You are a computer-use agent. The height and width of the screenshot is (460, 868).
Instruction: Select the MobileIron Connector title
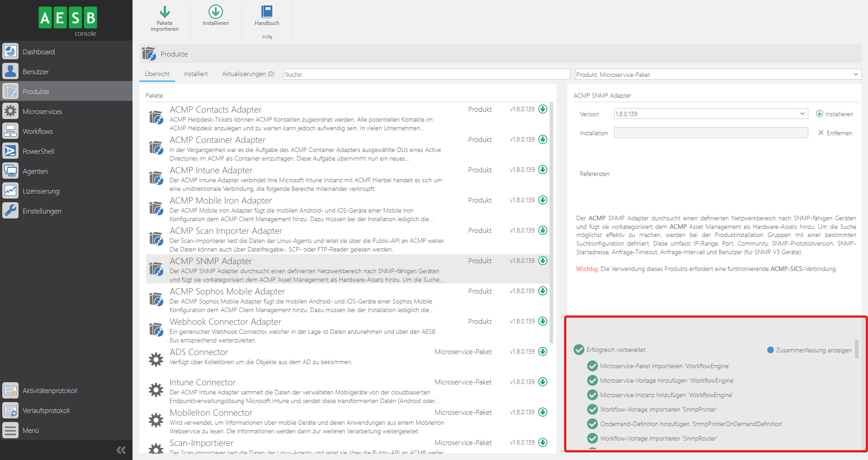(x=211, y=413)
